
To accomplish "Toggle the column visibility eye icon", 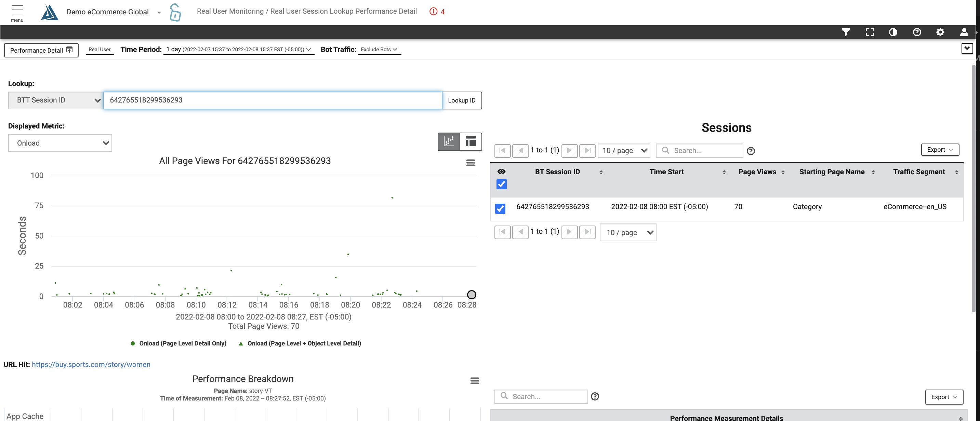I will tap(501, 172).
